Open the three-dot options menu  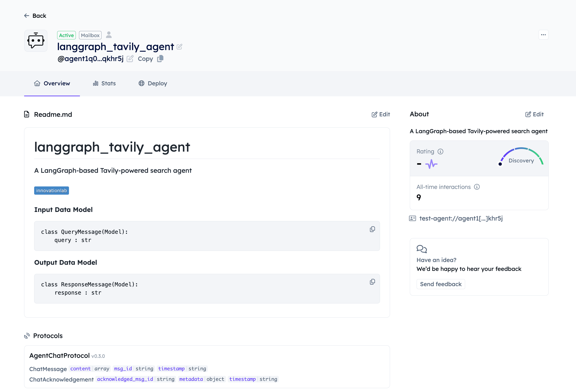[x=543, y=35]
